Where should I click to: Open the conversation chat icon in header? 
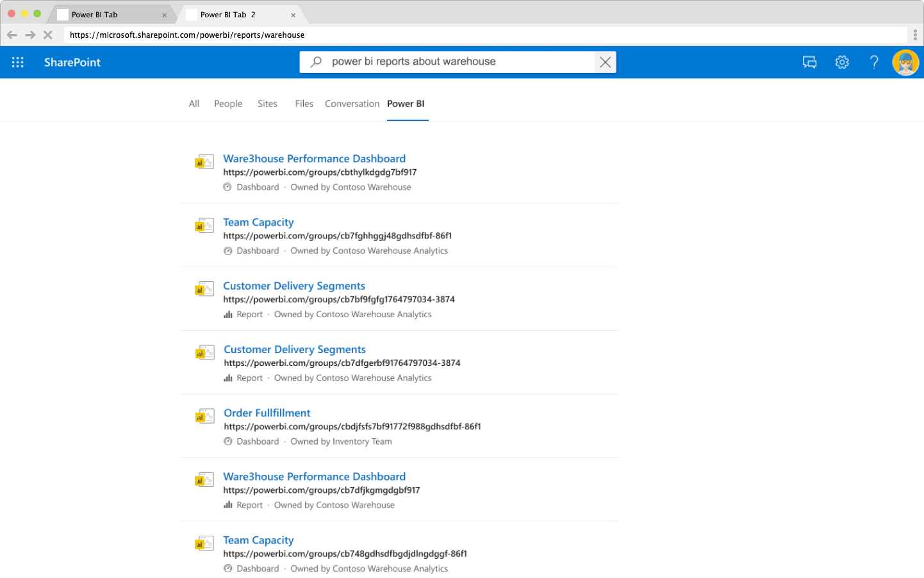coord(809,62)
